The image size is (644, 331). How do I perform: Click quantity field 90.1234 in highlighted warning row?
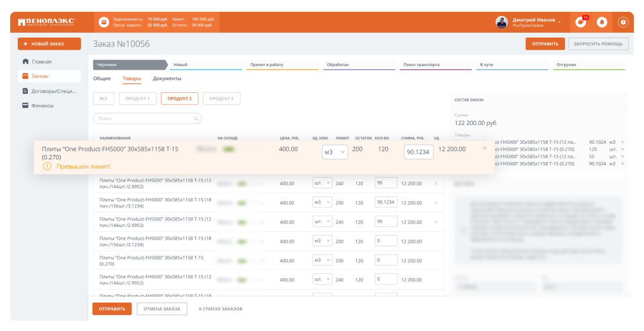coord(419,152)
